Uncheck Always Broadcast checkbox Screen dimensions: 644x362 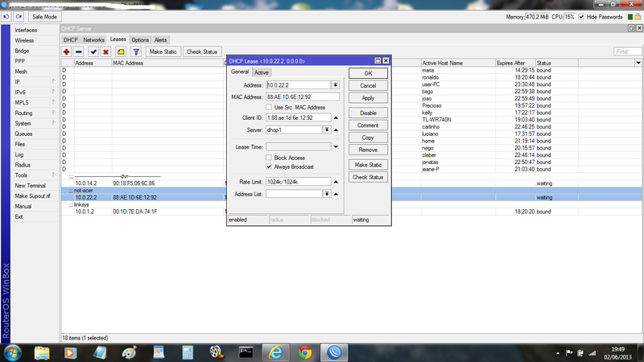point(269,167)
